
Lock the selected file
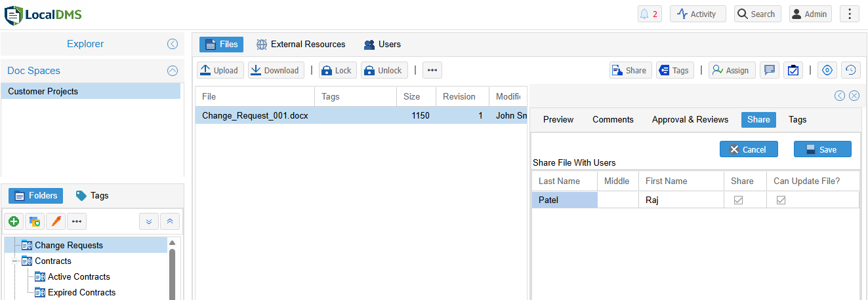point(337,70)
